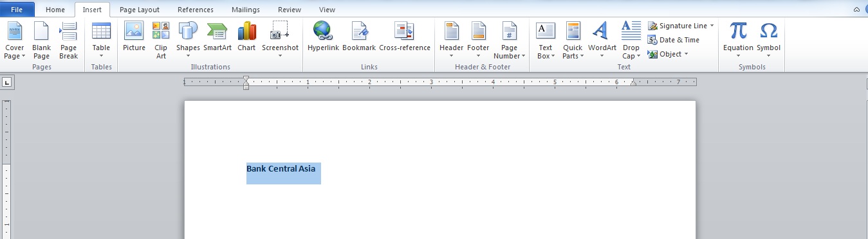
Task: Expand the Object dropdown arrow
Action: 686,54
